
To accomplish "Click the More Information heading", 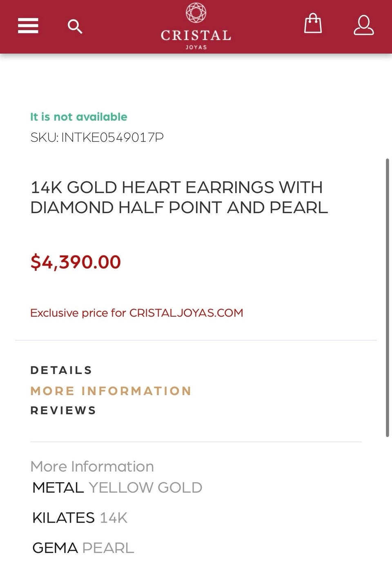I will tap(92, 466).
